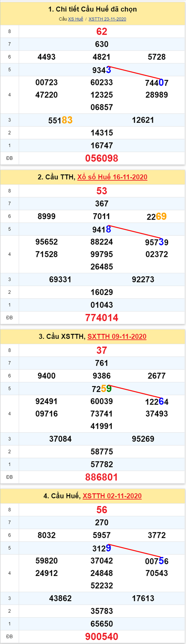Image resolution: width=186 pixels, height=644 pixels.
Task: Click the number 8999
Action: 46,216
